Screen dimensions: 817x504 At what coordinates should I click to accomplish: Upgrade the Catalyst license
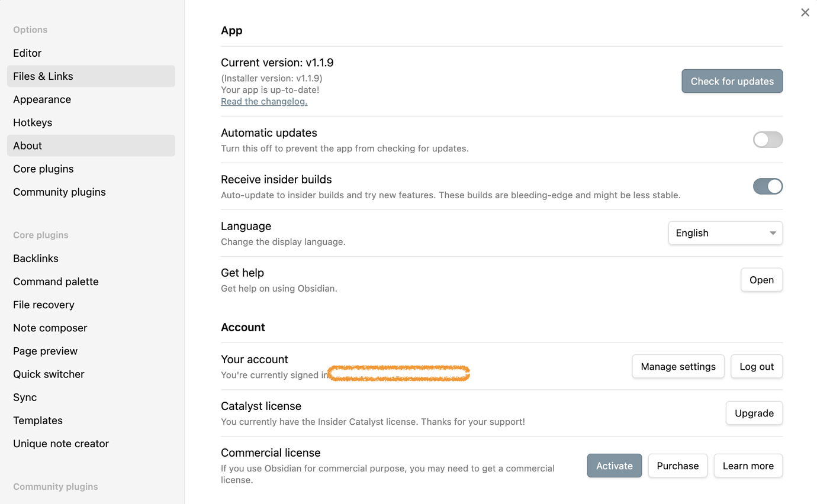(754, 413)
